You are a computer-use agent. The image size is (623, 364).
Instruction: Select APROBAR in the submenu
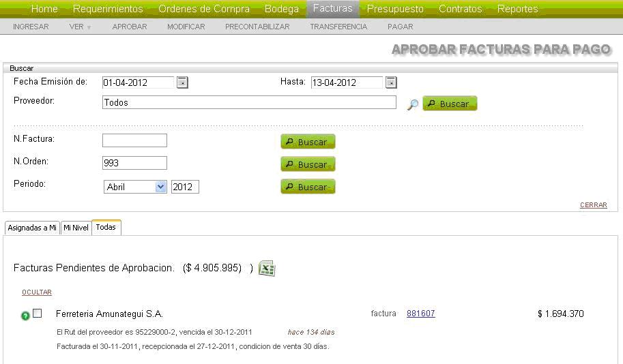(130, 27)
